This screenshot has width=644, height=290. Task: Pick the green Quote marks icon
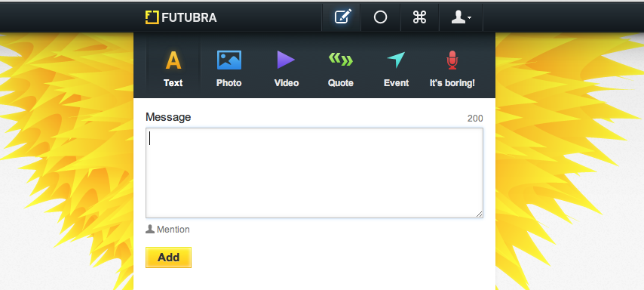[x=341, y=60]
